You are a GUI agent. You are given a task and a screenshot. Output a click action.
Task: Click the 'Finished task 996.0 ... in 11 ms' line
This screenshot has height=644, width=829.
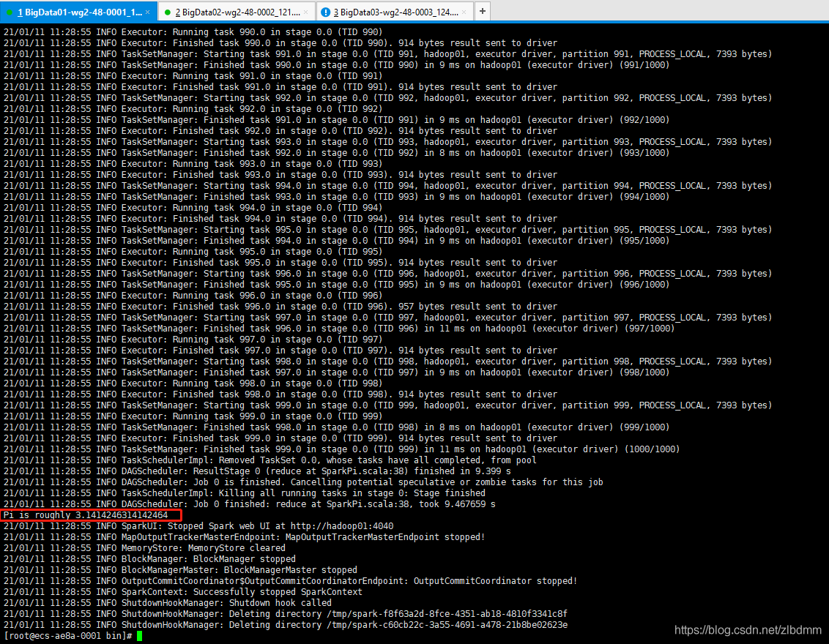[339, 329]
